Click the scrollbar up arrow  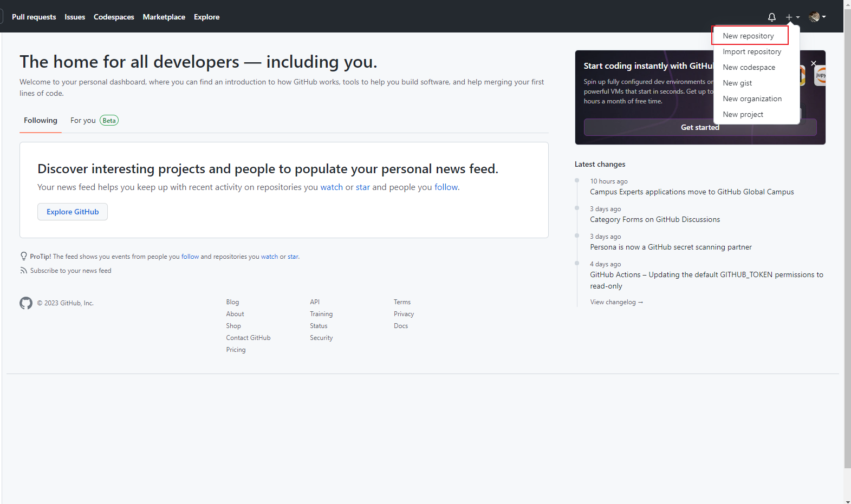[x=847, y=4]
